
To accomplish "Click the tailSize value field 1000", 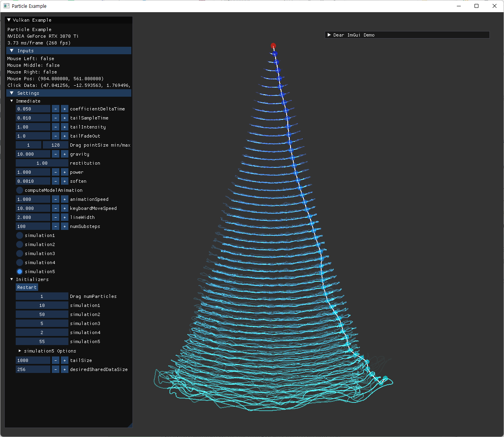I will (x=33, y=360).
